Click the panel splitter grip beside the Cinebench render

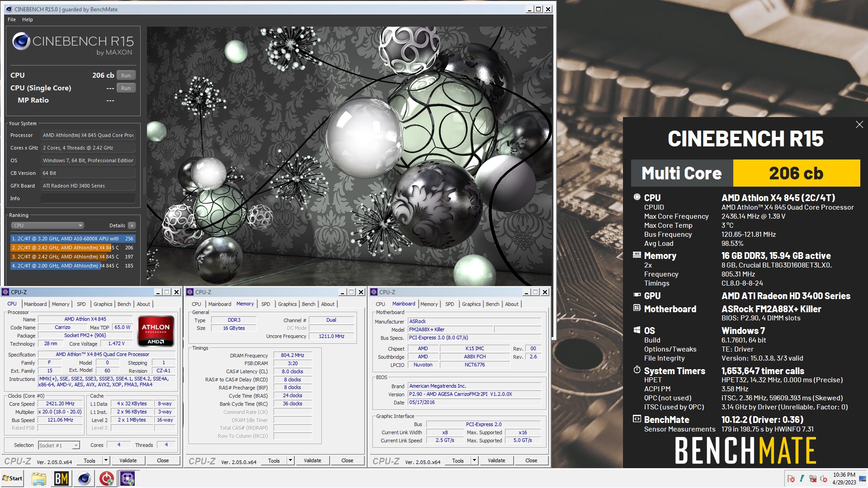(144, 181)
